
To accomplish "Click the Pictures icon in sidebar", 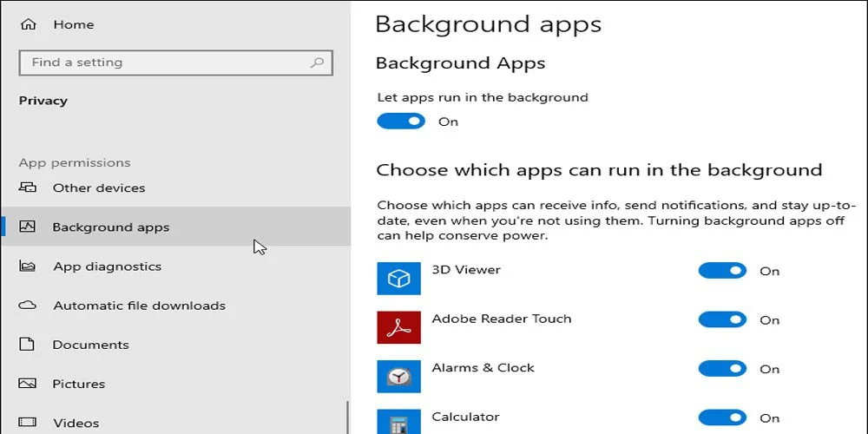I will tap(28, 384).
